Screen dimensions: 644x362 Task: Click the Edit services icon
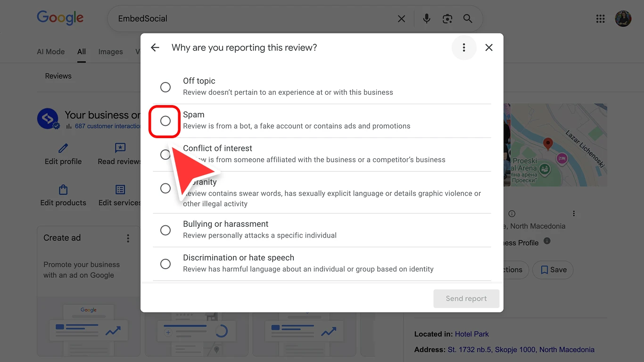click(119, 189)
